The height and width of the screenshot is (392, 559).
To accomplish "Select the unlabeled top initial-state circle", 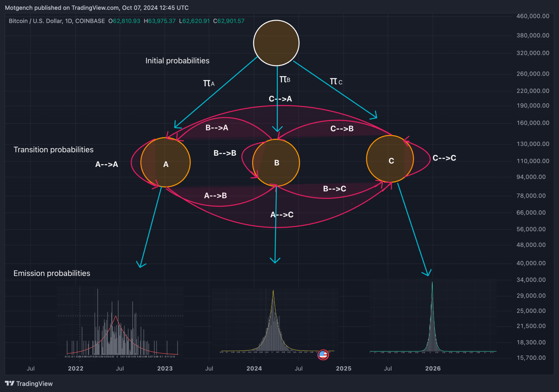I will [x=276, y=43].
